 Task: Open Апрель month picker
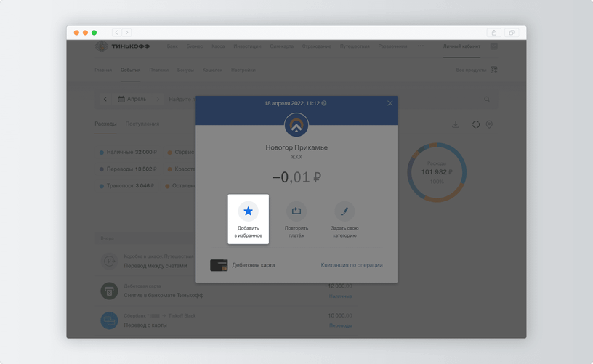(132, 99)
